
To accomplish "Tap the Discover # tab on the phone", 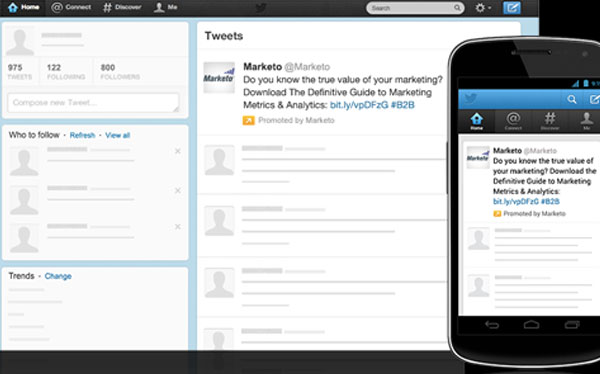I will 550,121.
